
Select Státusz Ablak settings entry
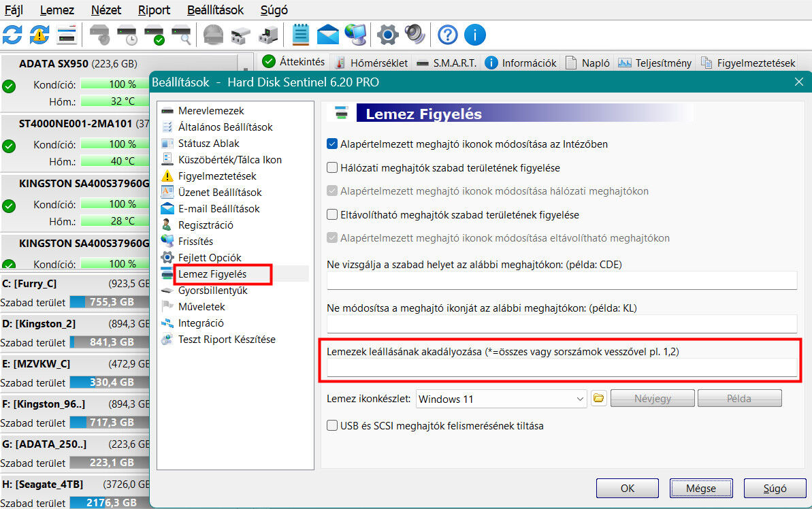point(209,144)
